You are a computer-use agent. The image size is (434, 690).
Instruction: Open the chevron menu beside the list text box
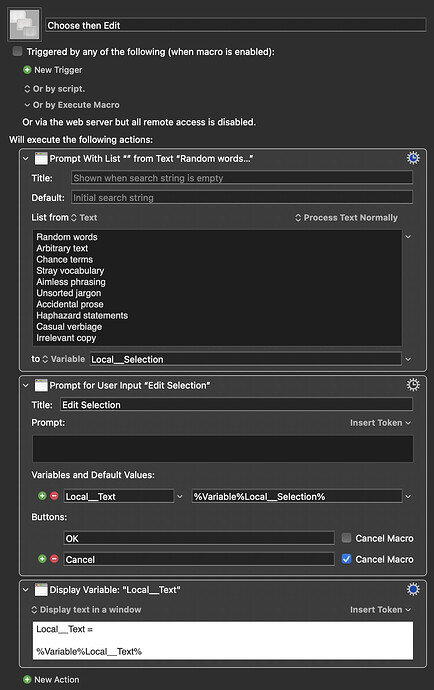click(408, 237)
